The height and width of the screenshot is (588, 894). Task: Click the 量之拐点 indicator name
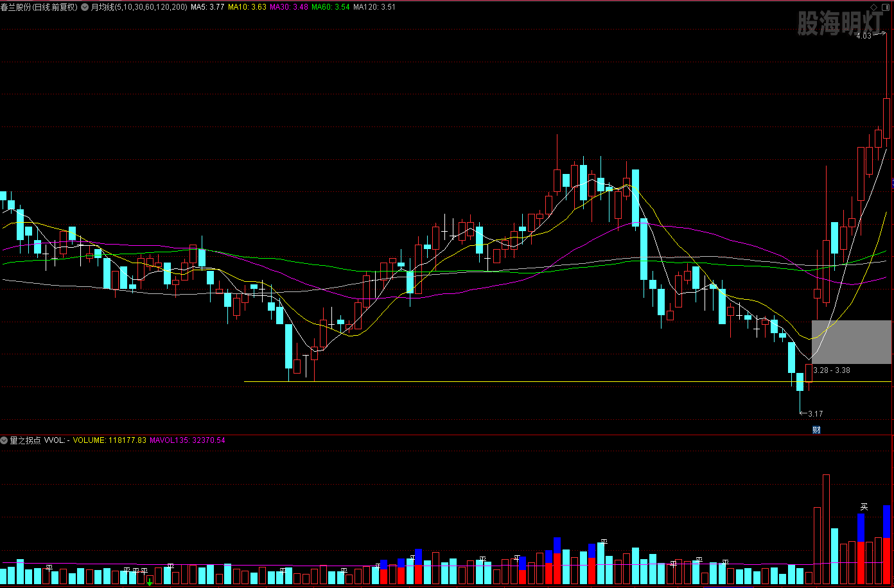click(25, 440)
